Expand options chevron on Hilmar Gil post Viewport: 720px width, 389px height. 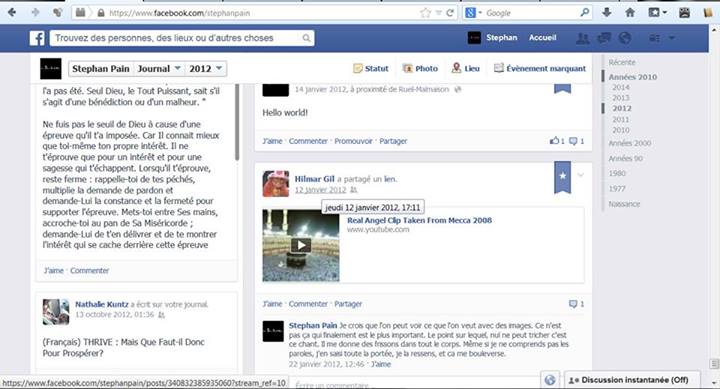pyautogui.click(x=580, y=175)
